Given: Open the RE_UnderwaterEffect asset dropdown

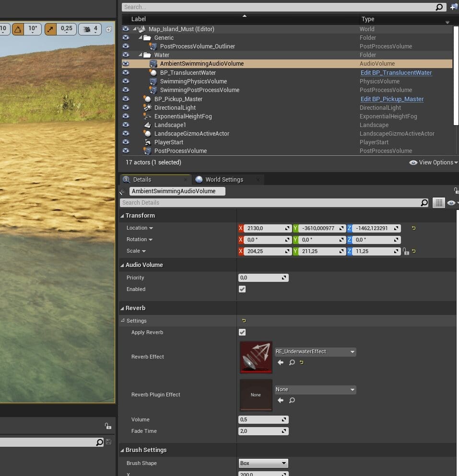Looking at the screenshot, I should (315, 352).
